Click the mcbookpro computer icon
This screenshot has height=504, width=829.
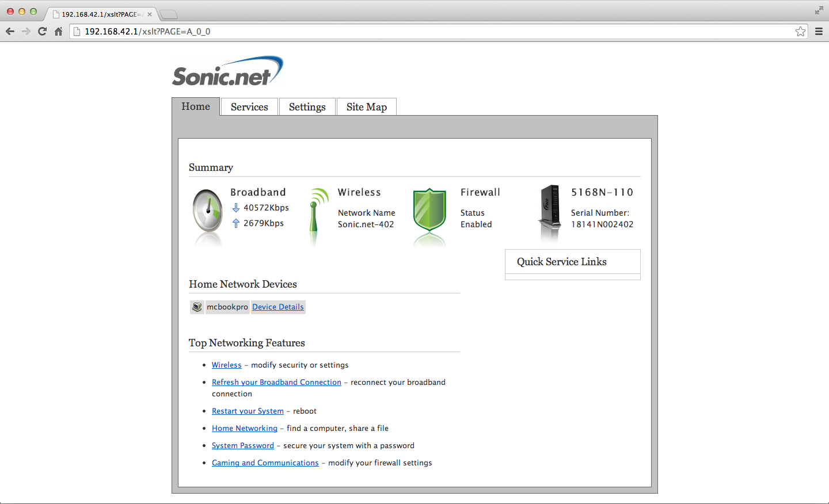(197, 307)
